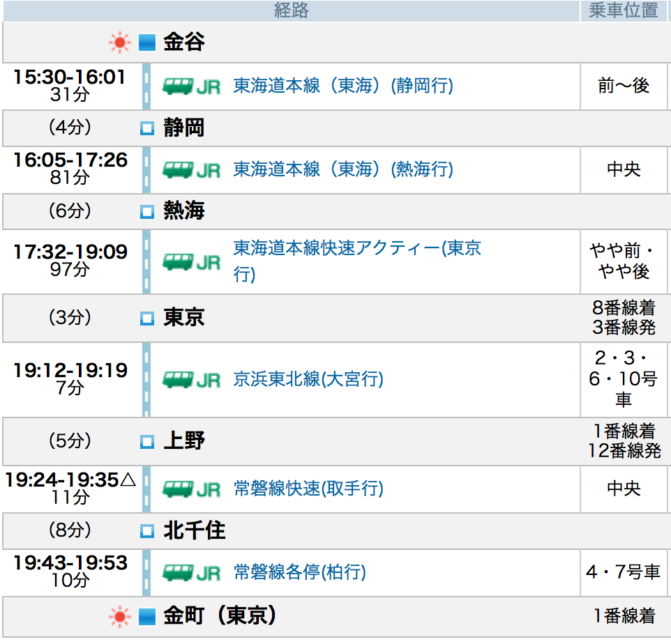The image size is (671, 644).
Task: Click the (4分) transfer wait at 静岡
Action: pyautogui.click(x=70, y=128)
